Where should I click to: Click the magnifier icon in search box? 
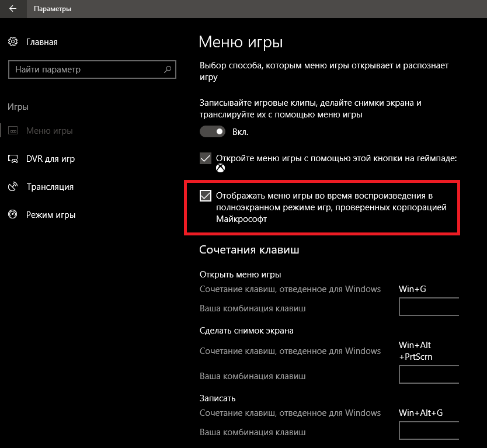click(x=168, y=70)
